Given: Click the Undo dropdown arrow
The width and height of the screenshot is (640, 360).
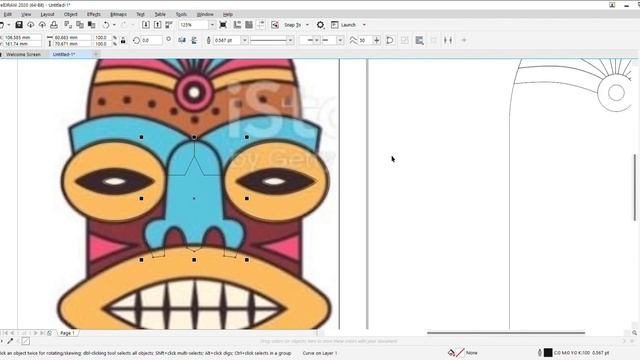Looking at the screenshot, I should point(114,25).
